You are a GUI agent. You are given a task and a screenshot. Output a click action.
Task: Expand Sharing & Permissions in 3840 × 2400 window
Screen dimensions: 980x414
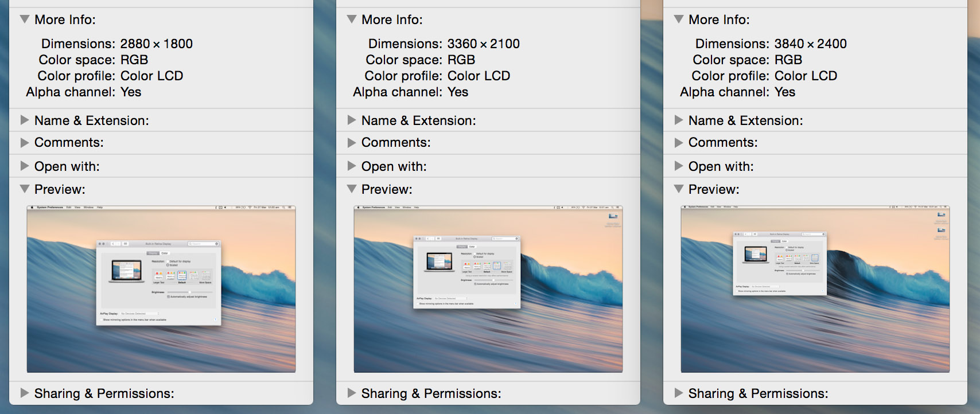[x=679, y=393]
